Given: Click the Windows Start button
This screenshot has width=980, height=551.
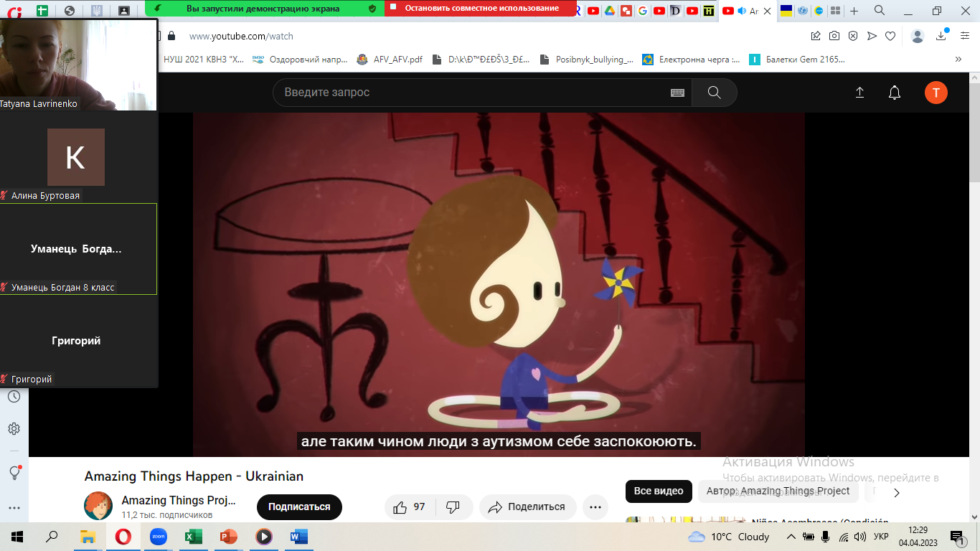Looking at the screenshot, I should coord(17,537).
